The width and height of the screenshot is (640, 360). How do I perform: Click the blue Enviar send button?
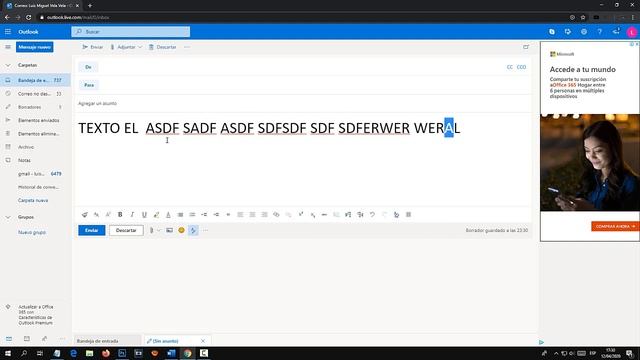tap(91, 230)
